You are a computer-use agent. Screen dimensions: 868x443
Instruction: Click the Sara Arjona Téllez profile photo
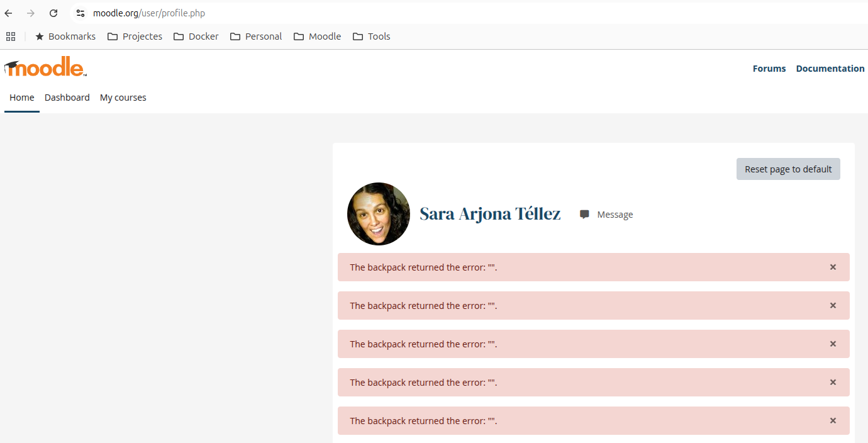click(x=379, y=214)
